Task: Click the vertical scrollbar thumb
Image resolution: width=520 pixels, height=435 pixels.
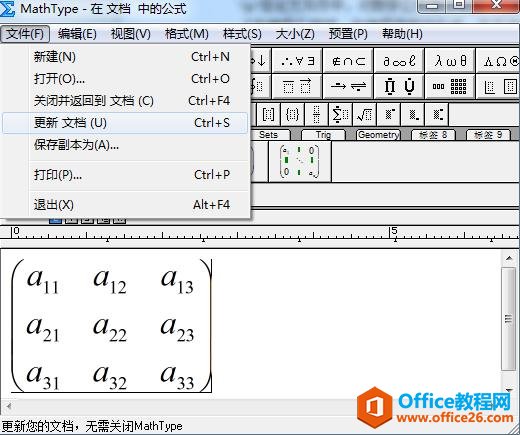Action: 509,319
